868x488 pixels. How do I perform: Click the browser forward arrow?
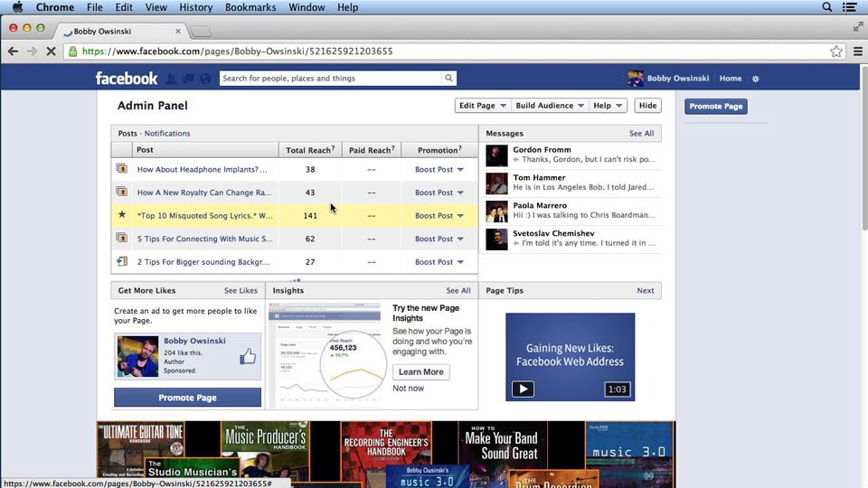pyautogui.click(x=32, y=52)
